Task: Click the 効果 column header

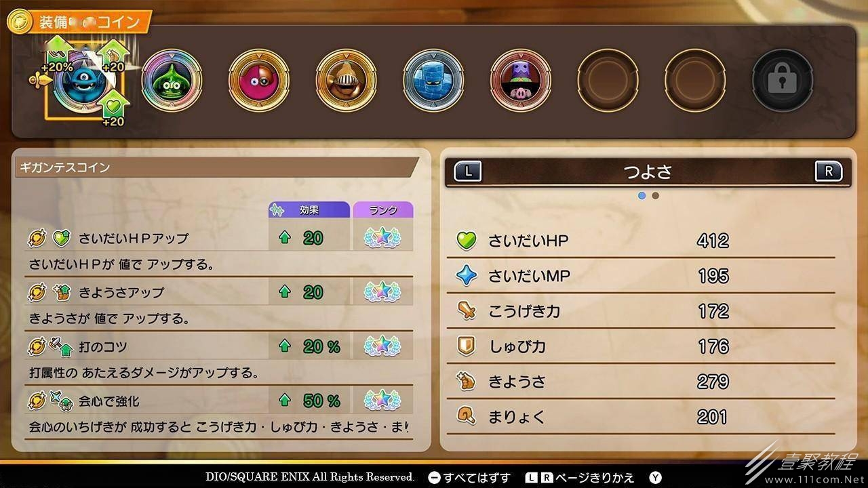Action: tap(309, 209)
